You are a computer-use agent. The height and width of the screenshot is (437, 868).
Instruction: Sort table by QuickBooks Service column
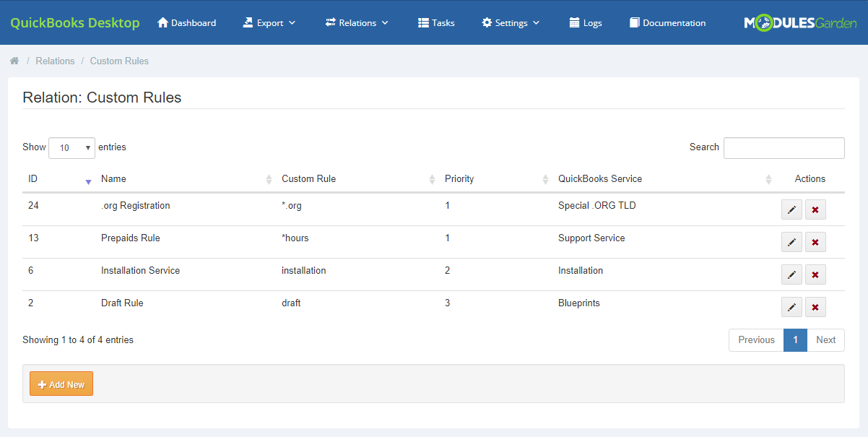coord(664,179)
